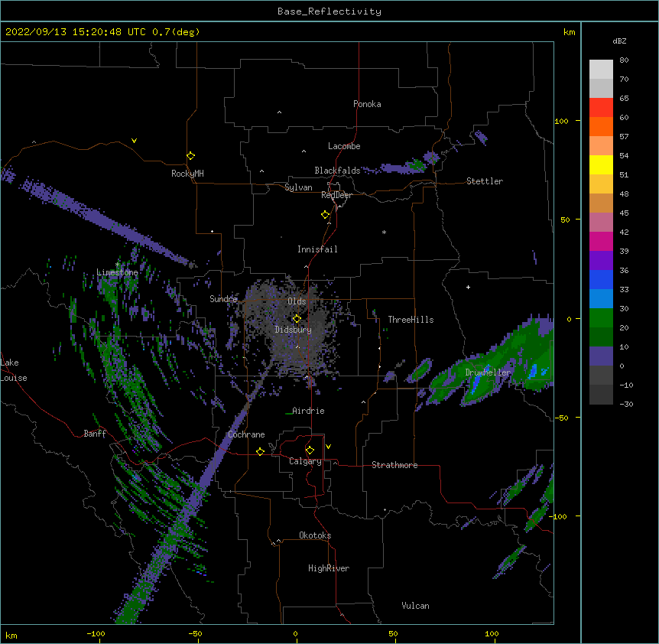Viewport: 659px width, 644px height.
Task: Click the RockyMH label
Action: (x=187, y=174)
